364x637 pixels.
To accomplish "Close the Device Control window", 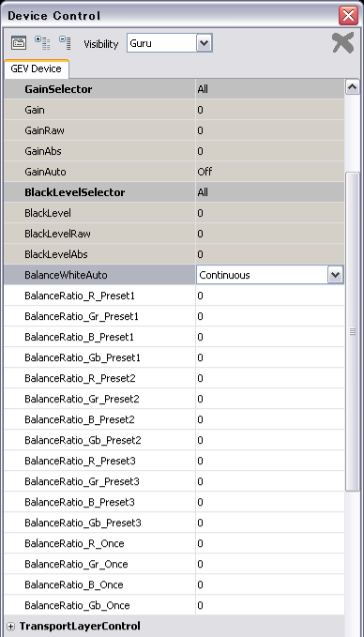I will (x=348, y=16).
